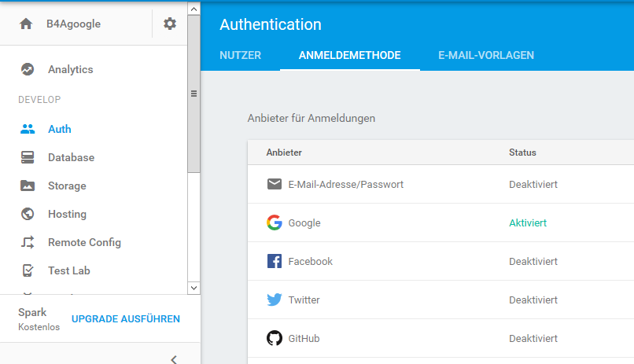634x364 pixels.
Task: Click the Database icon in sidebar
Action: click(x=28, y=157)
